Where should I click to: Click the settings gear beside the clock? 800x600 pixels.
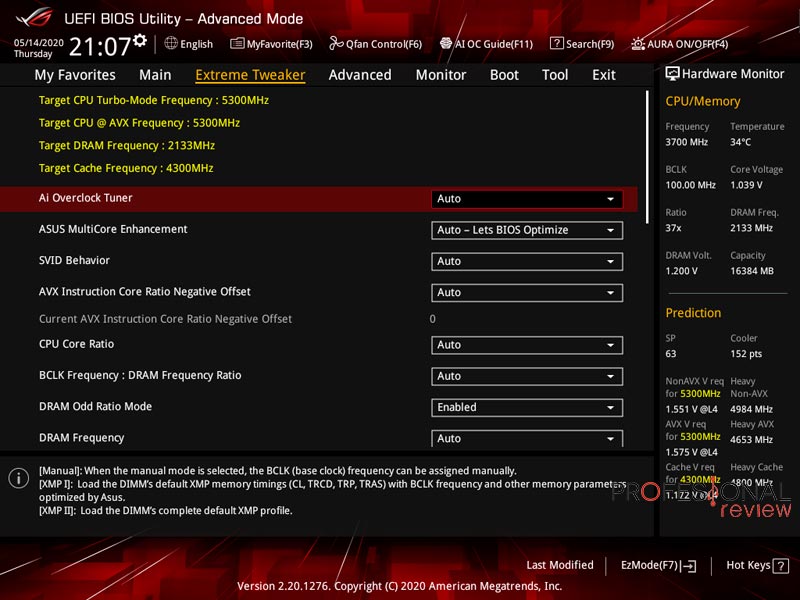(x=140, y=41)
